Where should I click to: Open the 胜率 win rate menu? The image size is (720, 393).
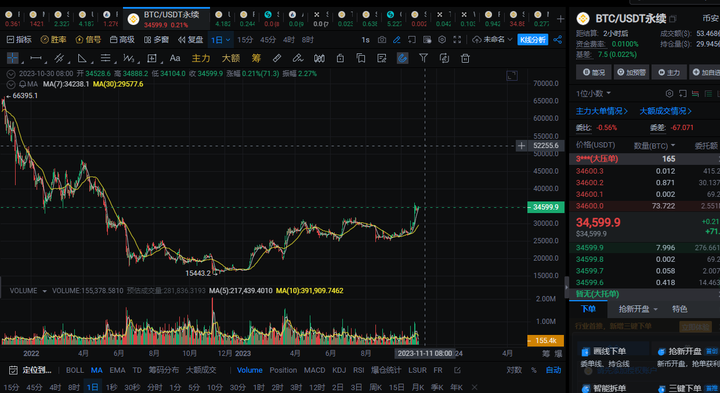[53, 40]
